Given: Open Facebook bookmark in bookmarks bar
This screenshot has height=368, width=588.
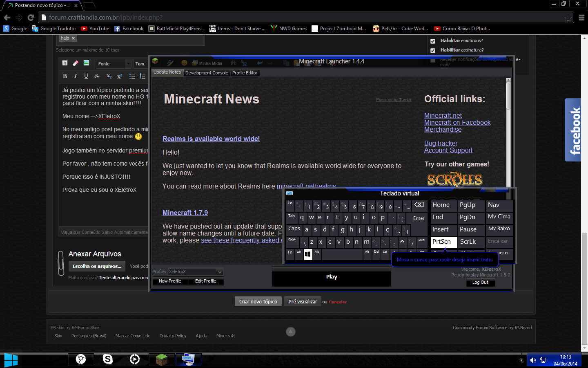Looking at the screenshot, I should 129,29.
